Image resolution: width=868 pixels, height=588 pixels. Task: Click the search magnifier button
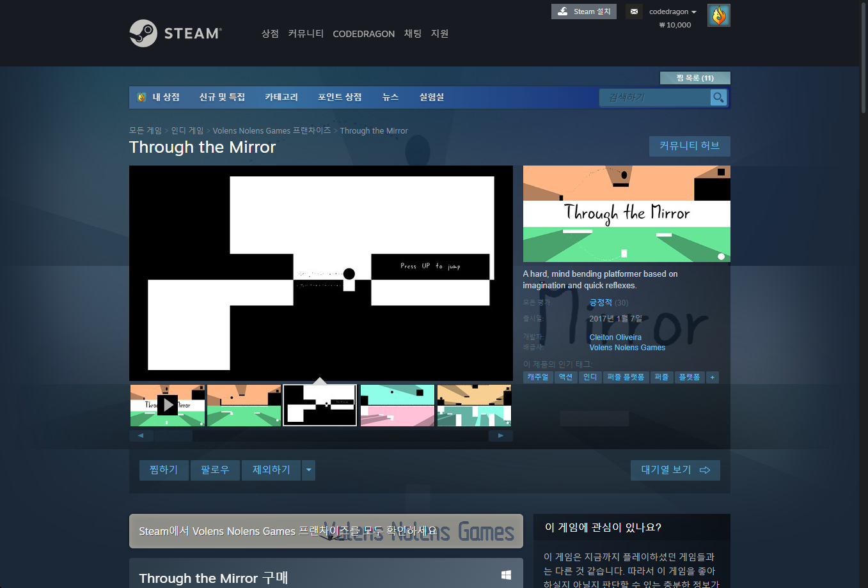point(719,97)
